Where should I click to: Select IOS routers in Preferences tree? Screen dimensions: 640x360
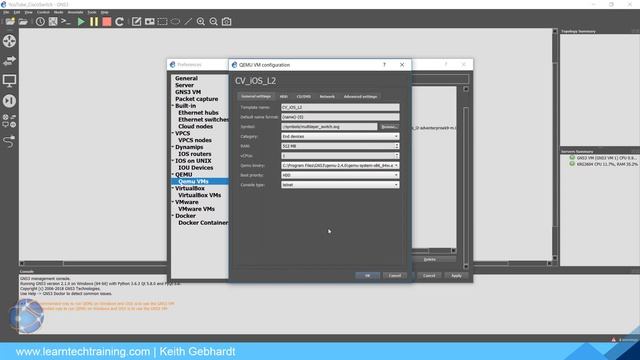[195, 154]
